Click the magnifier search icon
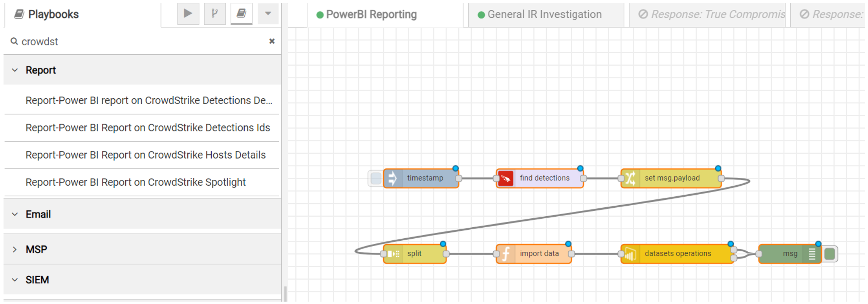This screenshot has width=868, height=304. (x=14, y=41)
